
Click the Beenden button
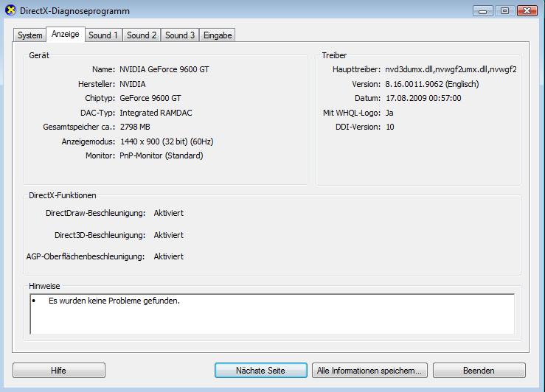[479, 371]
